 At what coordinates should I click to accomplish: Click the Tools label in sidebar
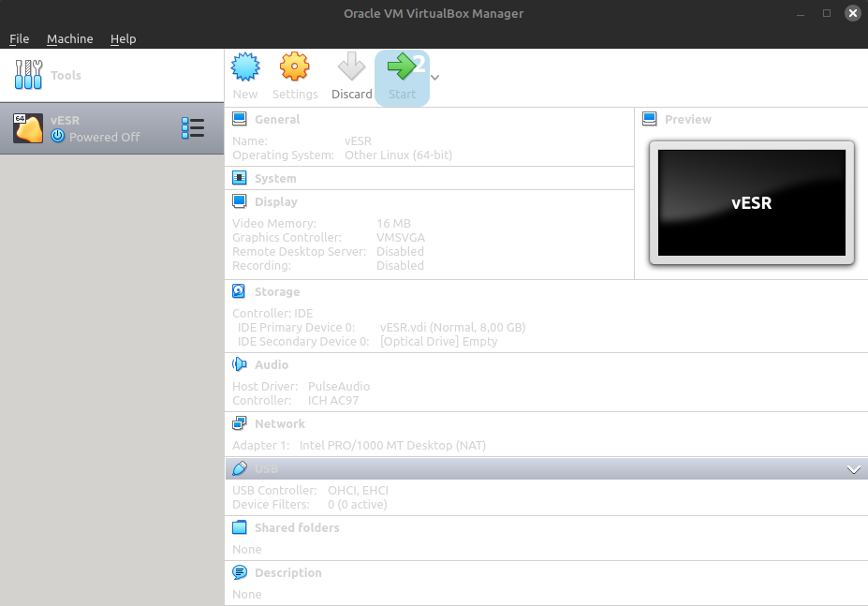(66, 75)
